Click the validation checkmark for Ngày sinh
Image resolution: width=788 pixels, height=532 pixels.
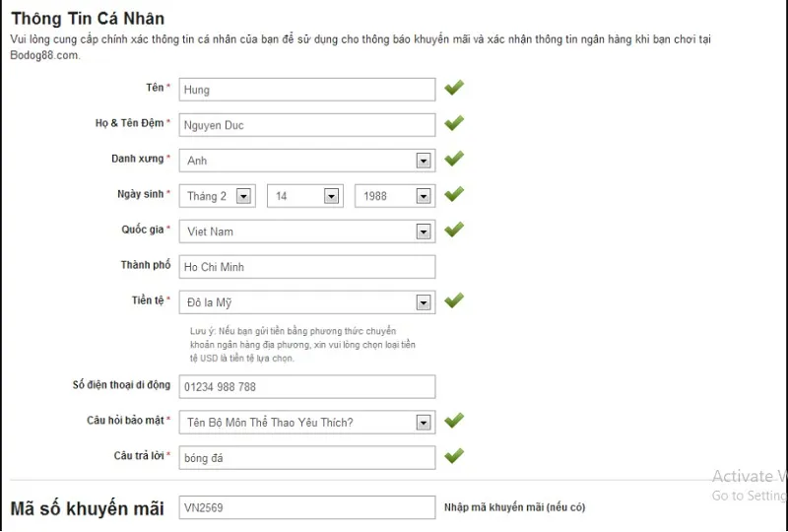click(x=453, y=195)
